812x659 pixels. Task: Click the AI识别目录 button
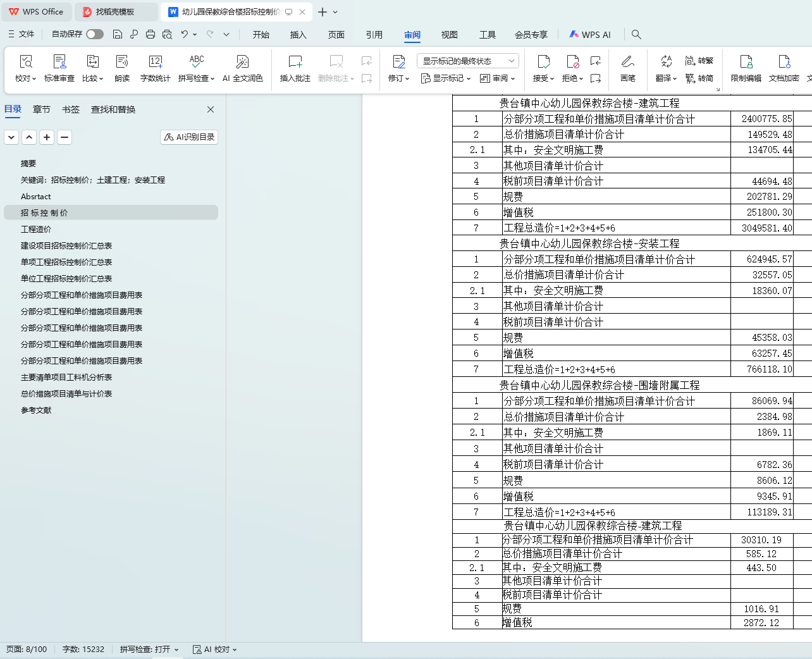189,137
